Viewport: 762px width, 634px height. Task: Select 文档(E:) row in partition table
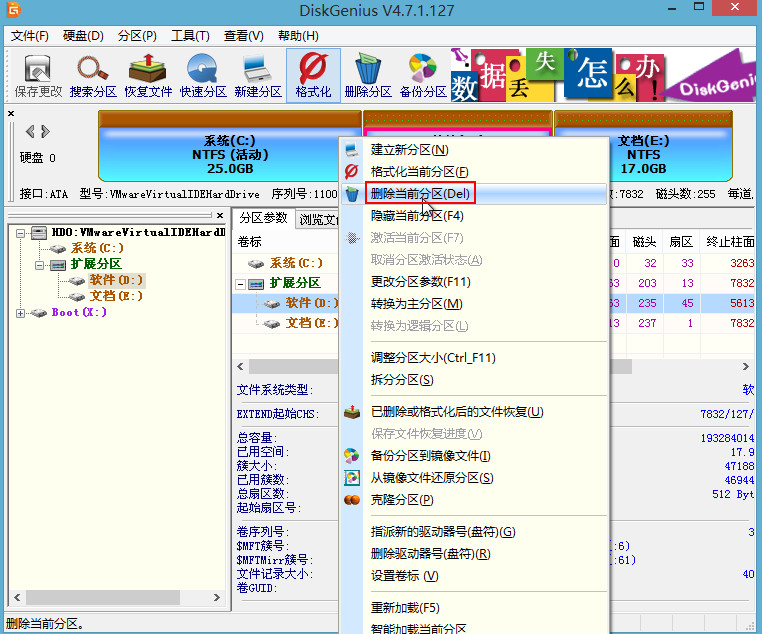point(311,323)
